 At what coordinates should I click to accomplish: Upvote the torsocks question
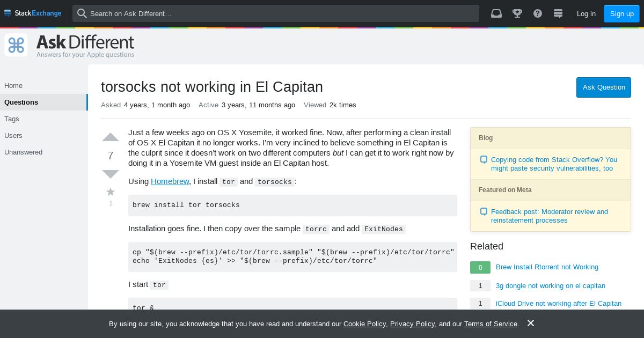(x=111, y=137)
